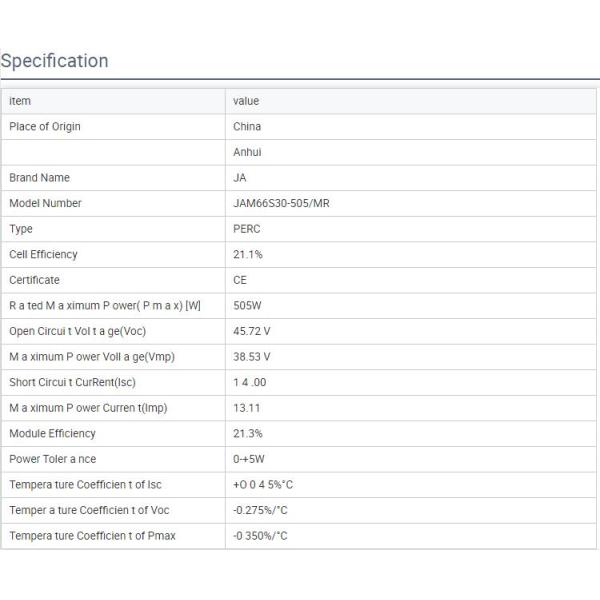Select the 'PERC' type value
Screen dimensions: 600x600
pos(247,229)
